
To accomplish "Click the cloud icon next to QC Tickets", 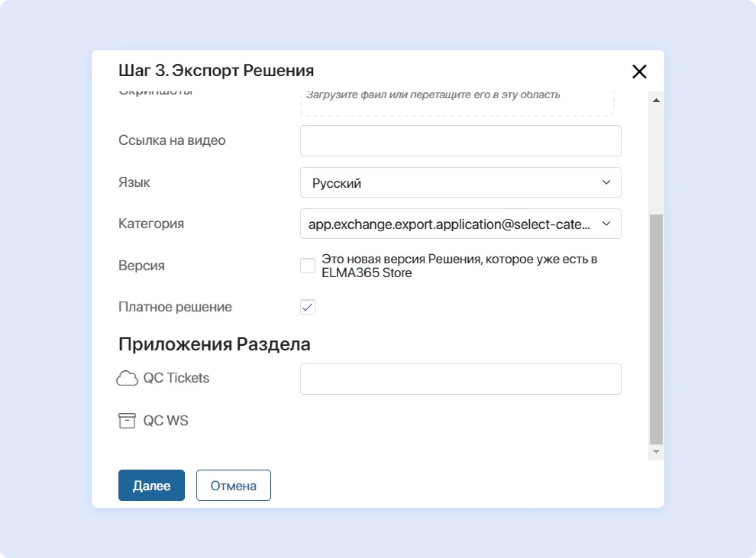I will (x=127, y=378).
